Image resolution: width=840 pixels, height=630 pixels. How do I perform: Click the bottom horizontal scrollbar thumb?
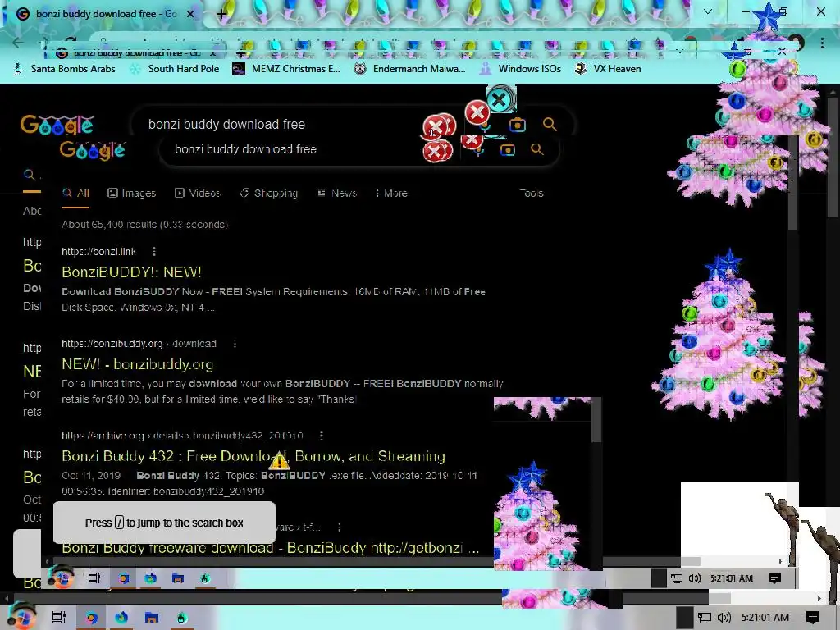(x=719, y=598)
